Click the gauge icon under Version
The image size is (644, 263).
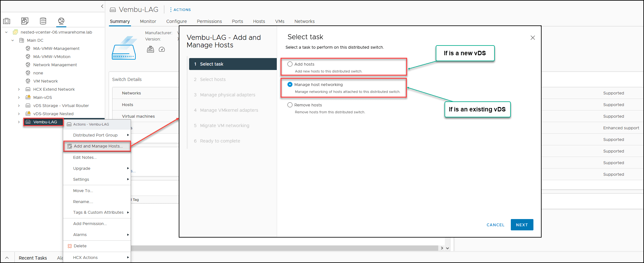[162, 49]
